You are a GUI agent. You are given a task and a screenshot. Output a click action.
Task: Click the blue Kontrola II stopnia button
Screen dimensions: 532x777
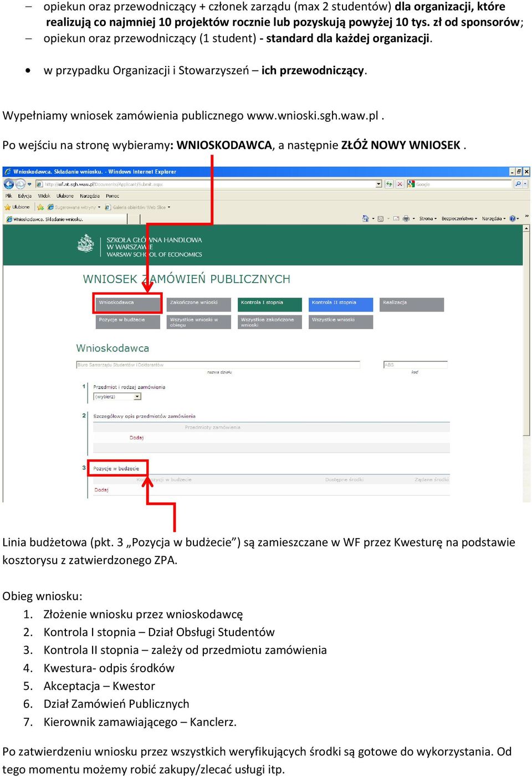341,304
